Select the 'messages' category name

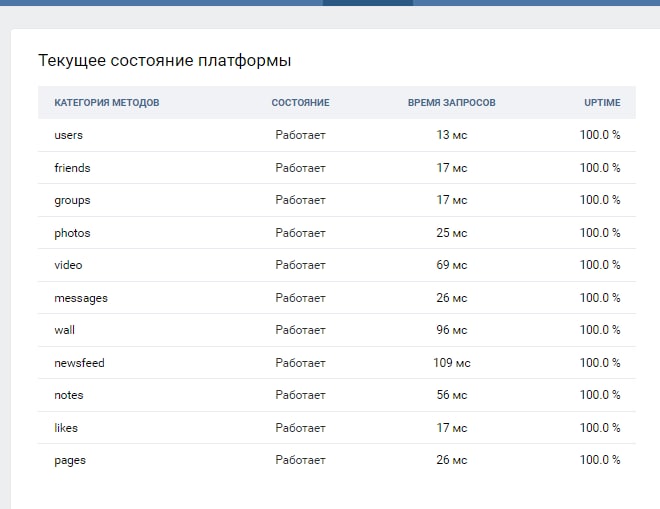81,298
